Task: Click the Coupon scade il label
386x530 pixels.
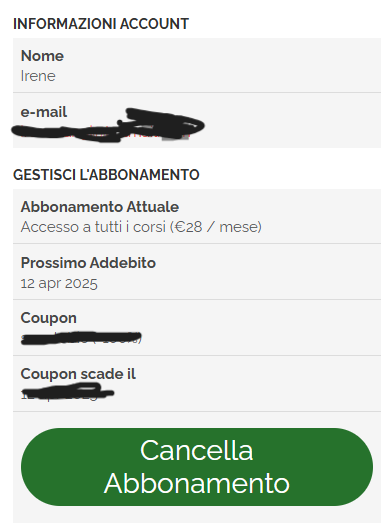Action: click(78, 374)
